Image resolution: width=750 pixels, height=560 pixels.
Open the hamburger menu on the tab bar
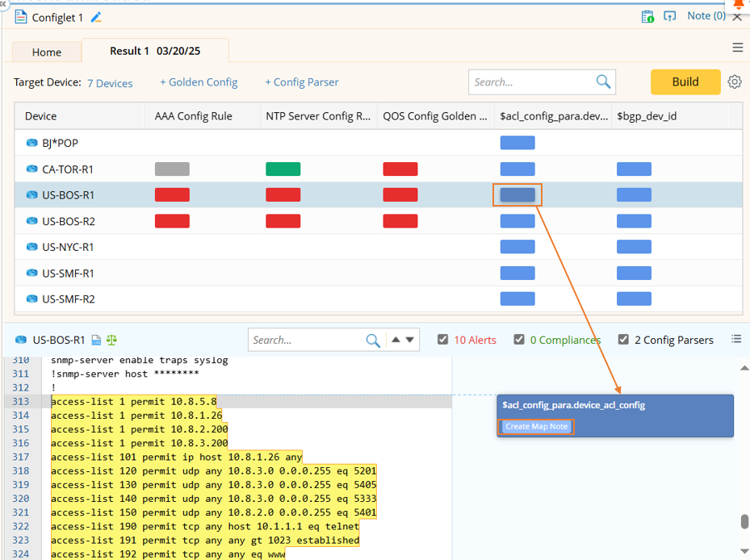click(737, 48)
